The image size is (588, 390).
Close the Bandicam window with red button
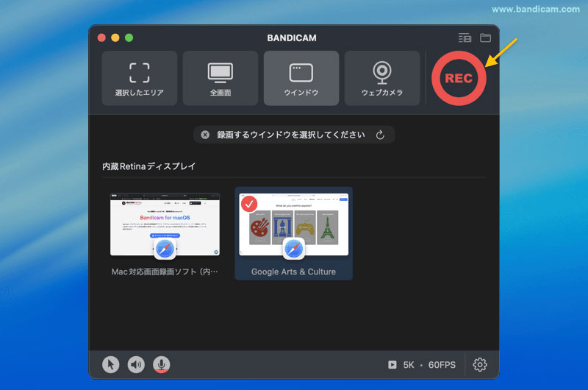(x=101, y=38)
